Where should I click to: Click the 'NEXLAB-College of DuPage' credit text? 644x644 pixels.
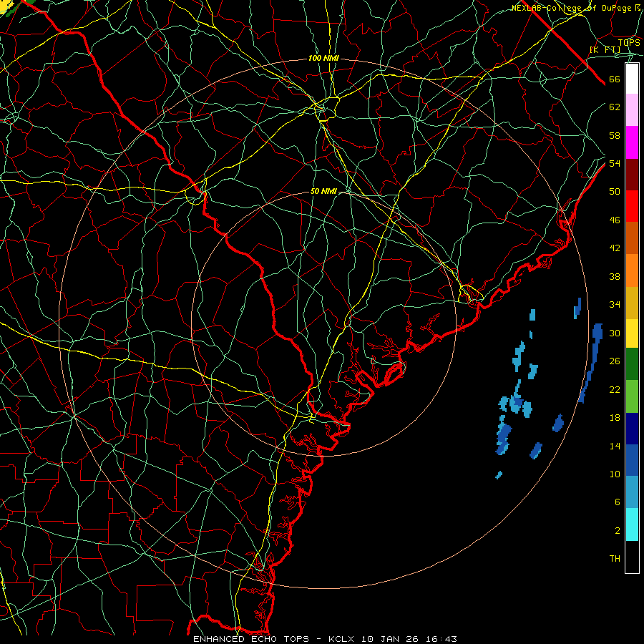(572, 8)
